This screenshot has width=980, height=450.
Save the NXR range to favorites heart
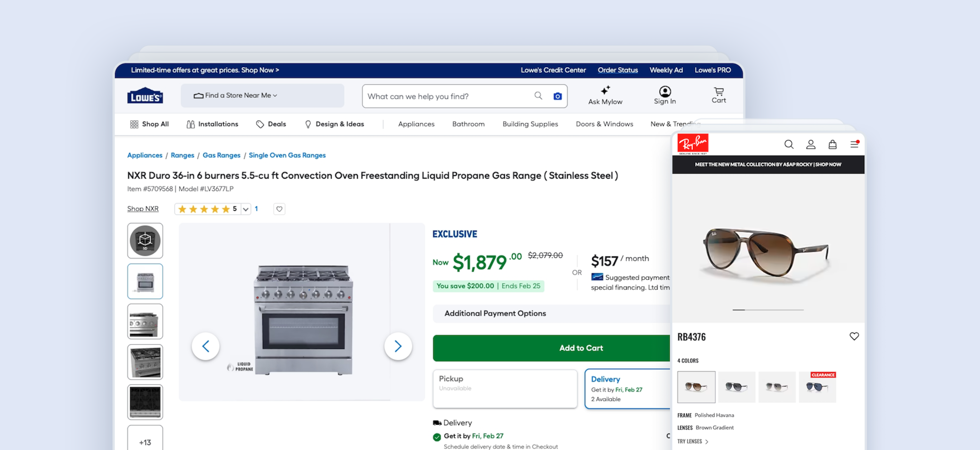pyautogui.click(x=279, y=209)
